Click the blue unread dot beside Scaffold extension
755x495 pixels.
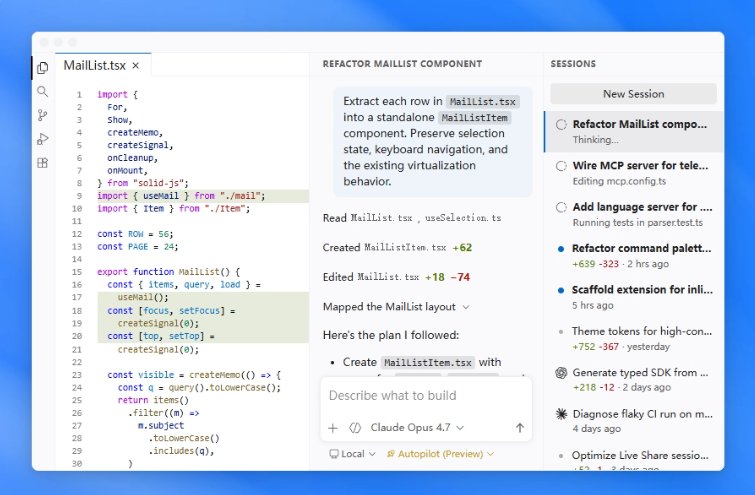click(x=560, y=290)
